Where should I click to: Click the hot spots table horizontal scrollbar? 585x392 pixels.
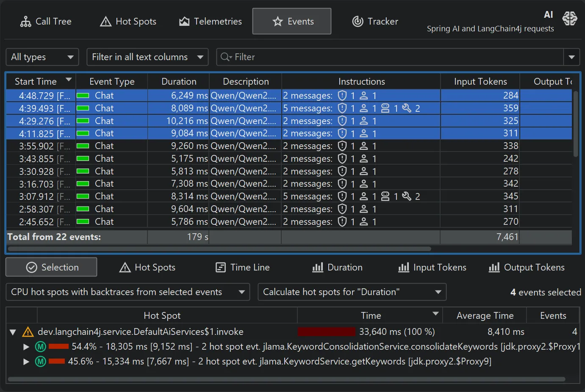[287, 379]
